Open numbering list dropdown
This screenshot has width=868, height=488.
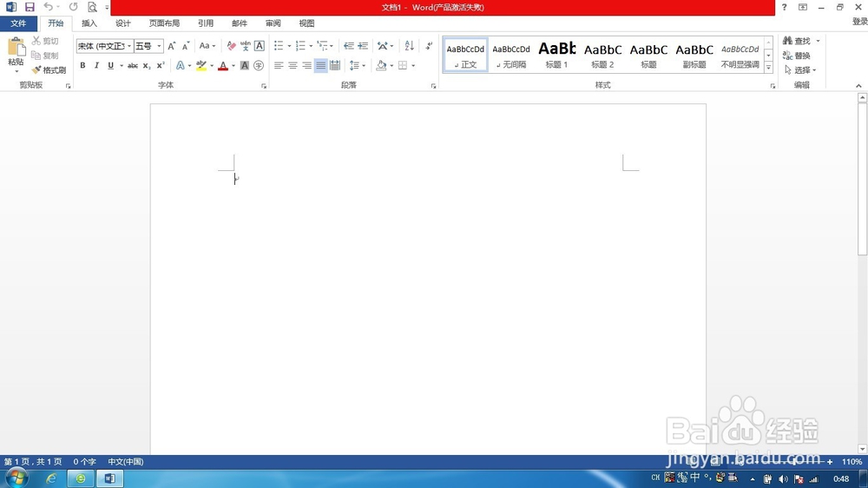311,46
